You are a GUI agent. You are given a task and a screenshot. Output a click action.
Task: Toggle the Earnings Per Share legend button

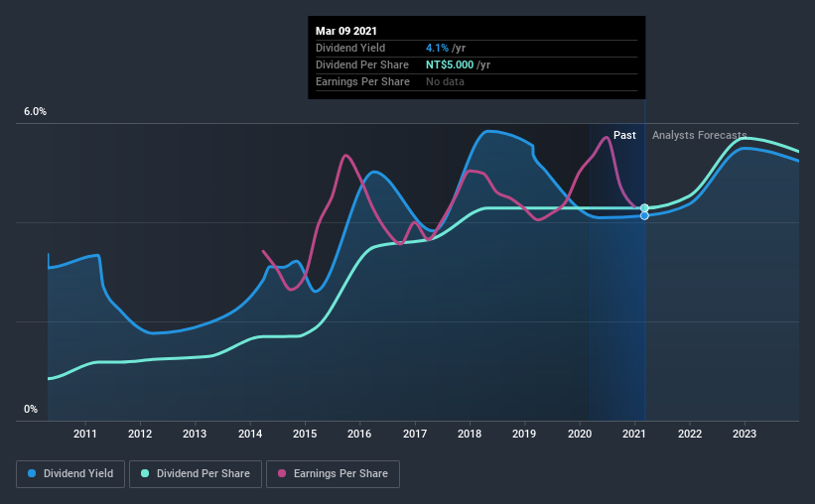click(x=333, y=474)
